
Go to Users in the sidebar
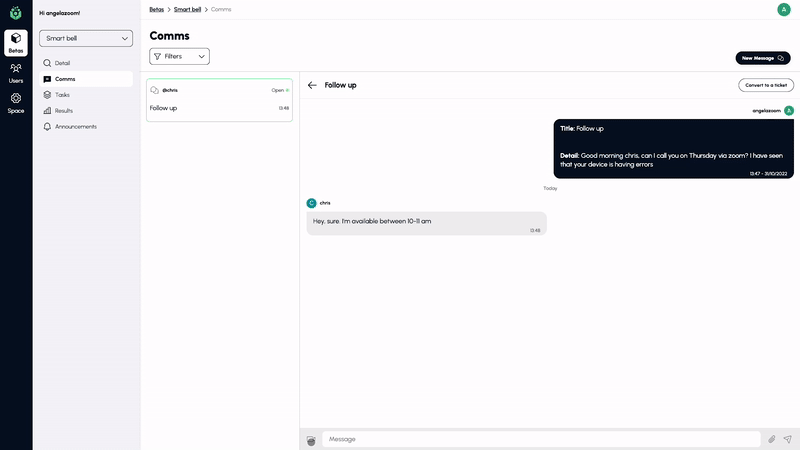16,72
